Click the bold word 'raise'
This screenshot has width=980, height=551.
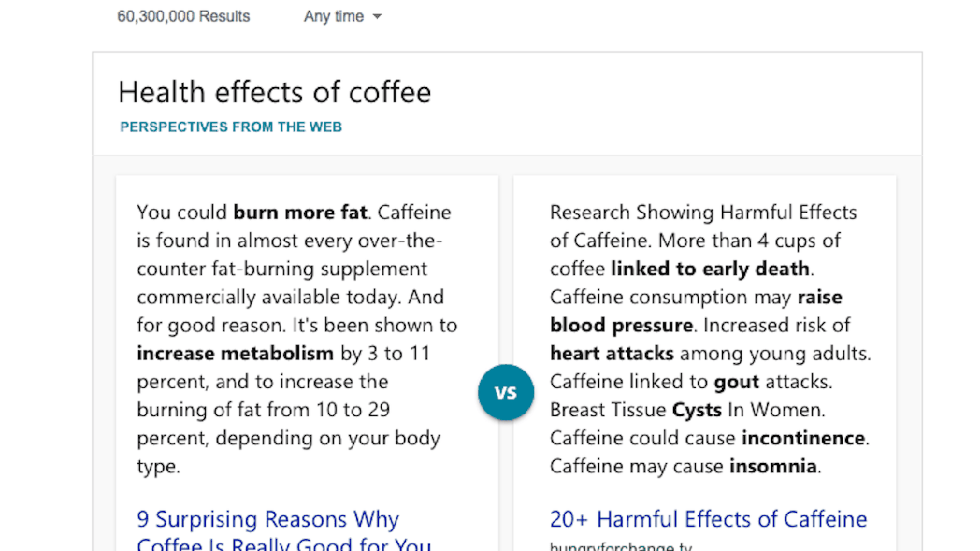[x=820, y=297]
